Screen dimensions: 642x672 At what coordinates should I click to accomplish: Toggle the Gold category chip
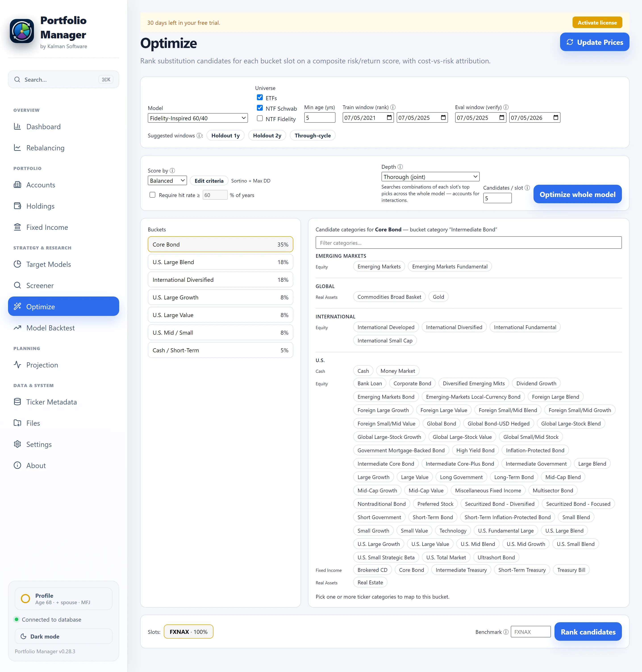coord(438,297)
